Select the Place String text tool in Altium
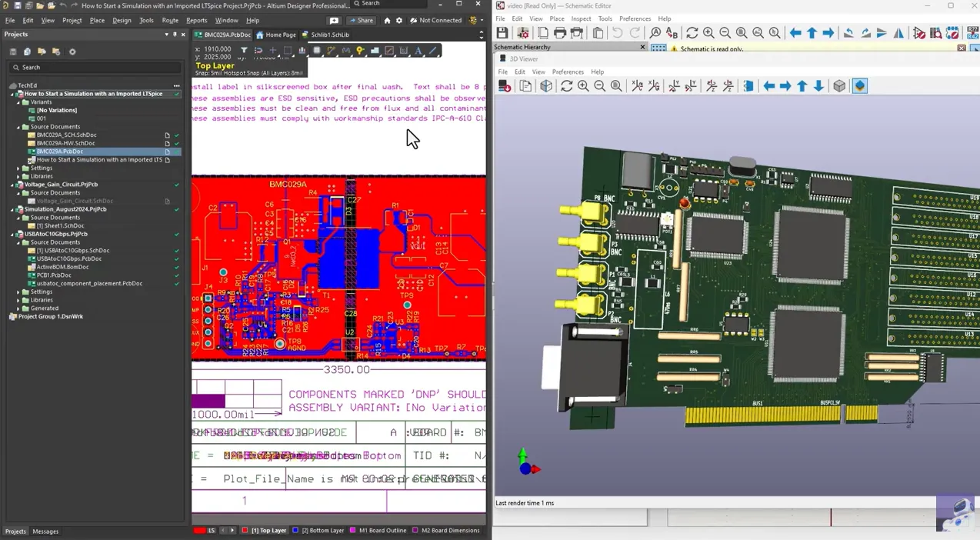 tap(418, 51)
